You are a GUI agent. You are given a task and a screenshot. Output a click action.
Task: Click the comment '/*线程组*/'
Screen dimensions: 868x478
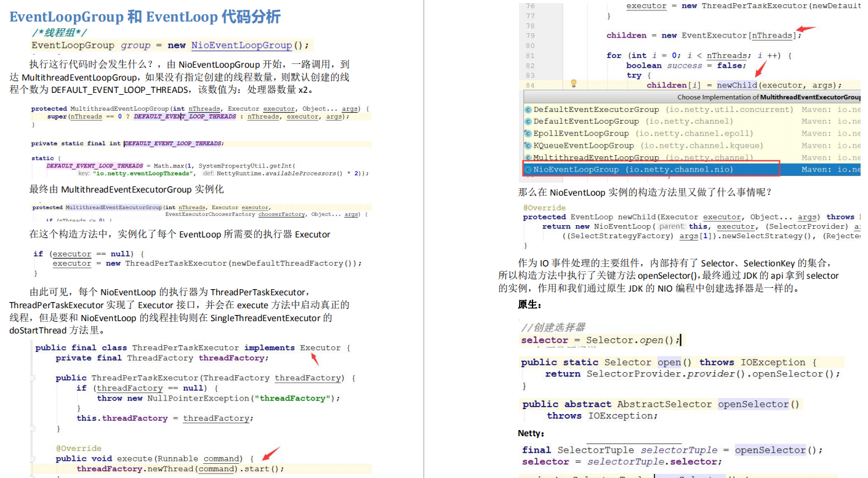click(x=59, y=33)
